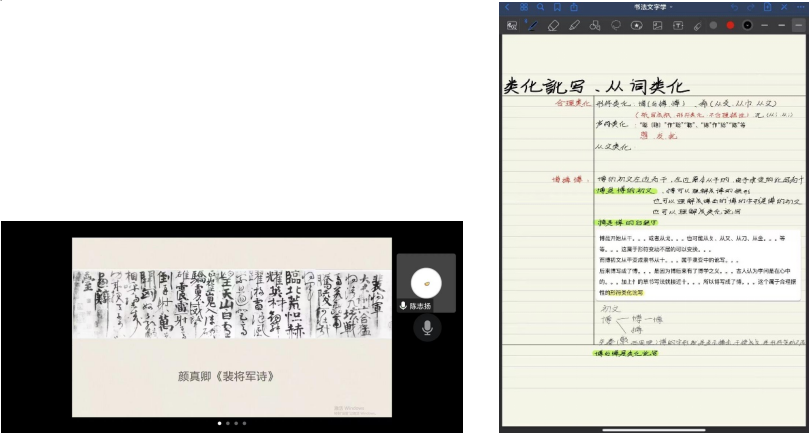Expand the 书法文字学 notebook title dropdown
Viewport: 809px width, 433px height.
(x=653, y=7)
